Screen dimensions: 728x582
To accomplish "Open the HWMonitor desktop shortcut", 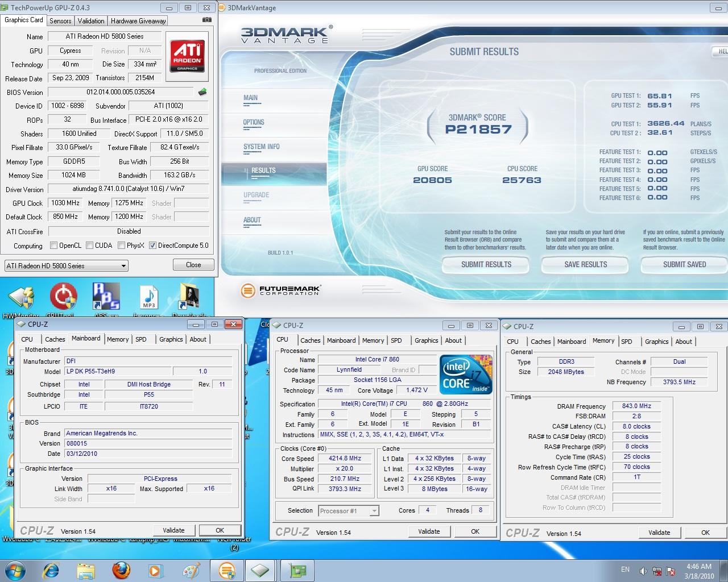I will pos(21,300).
